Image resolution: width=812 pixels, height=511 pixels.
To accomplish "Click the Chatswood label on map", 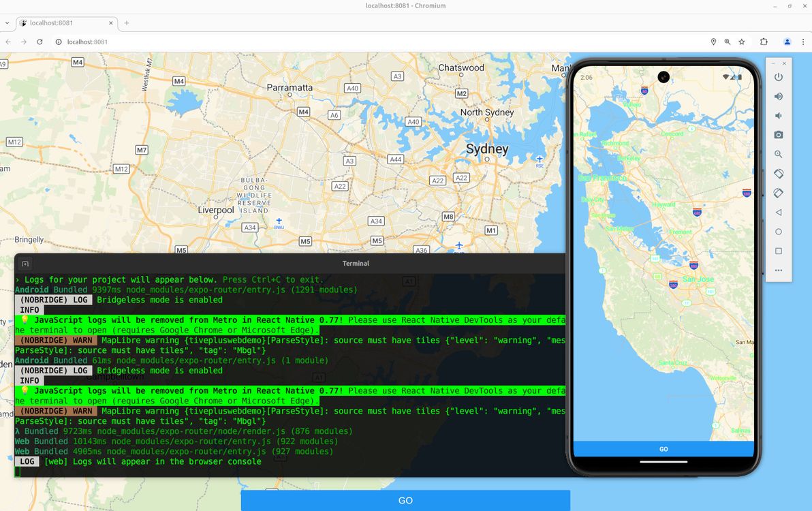I will tap(461, 68).
